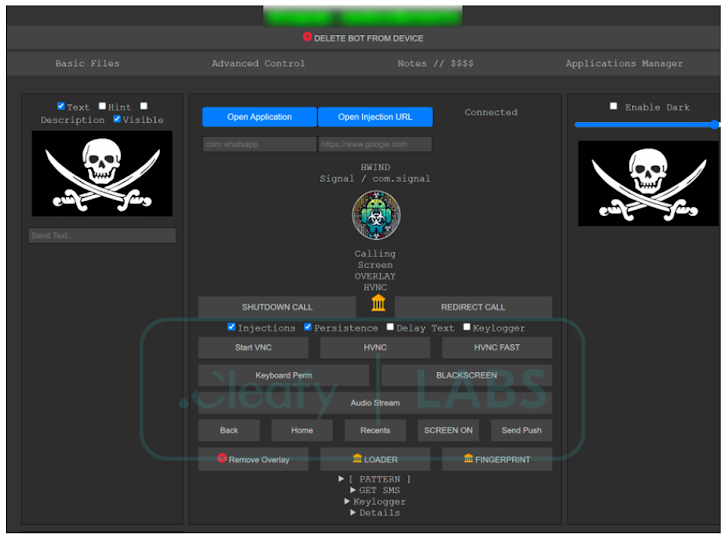Image resolution: width=728 pixels, height=540 pixels.
Task: Click the SHUTDOWN CALL button
Action: click(x=277, y=307)
